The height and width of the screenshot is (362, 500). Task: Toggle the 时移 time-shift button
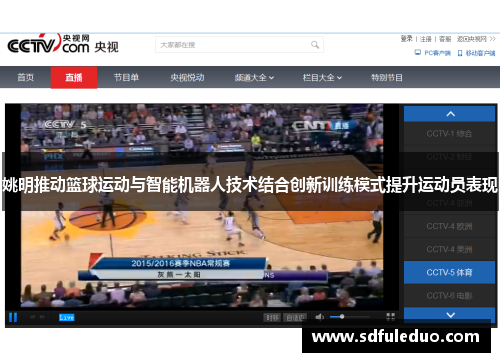[x=272, y=318]
